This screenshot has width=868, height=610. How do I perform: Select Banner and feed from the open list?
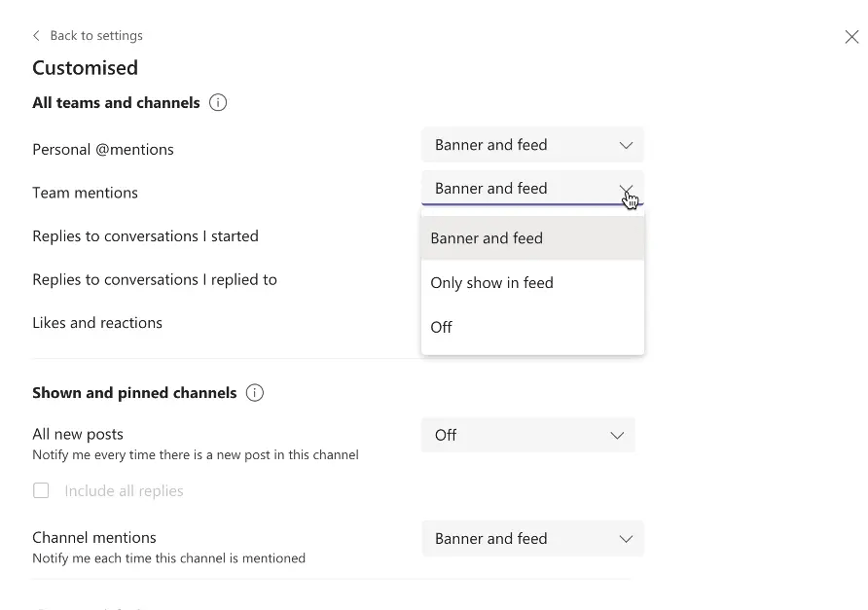click(487, 238)
